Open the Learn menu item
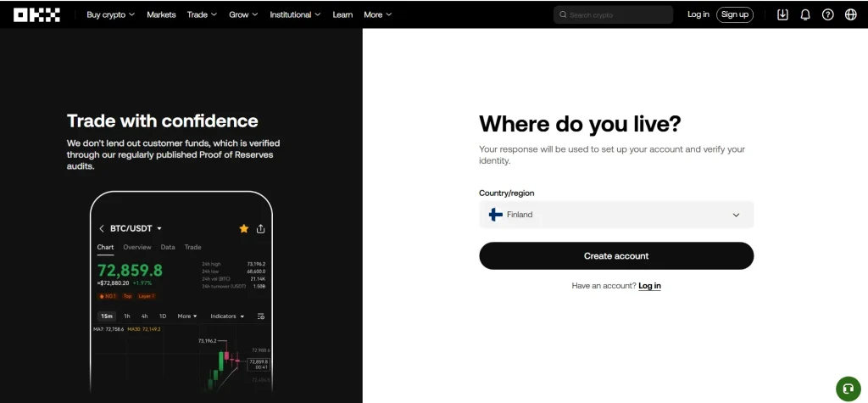This screenshot has height=403, width=868. [x=342, y=14]
